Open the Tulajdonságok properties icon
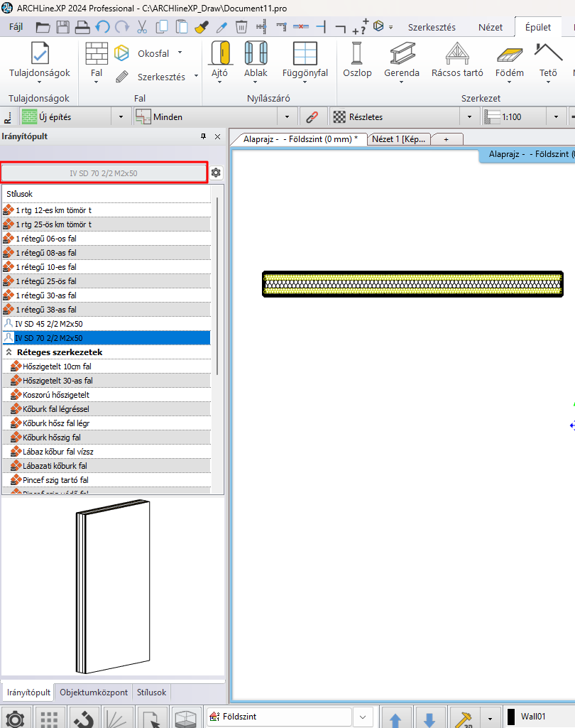Image resolution: width=575 pixels, height=728 pixels. point(39,55)
